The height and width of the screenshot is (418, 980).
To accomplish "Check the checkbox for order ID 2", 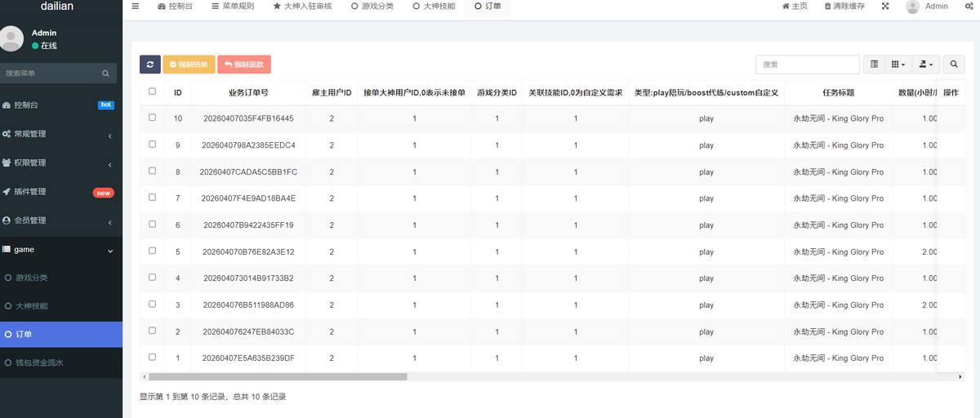I will click(152, 331).
